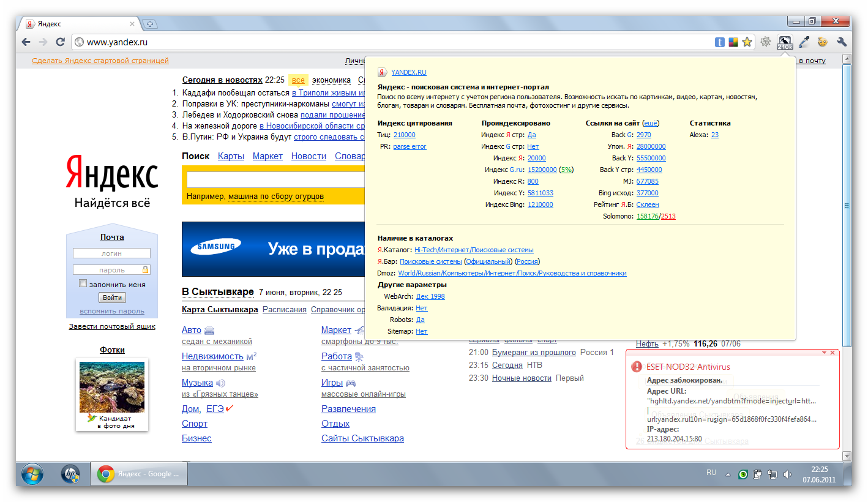The width and height of the screenshot is (868, 502).
Task: Launch the HP pinned taskbar icon
Action: 70,474
